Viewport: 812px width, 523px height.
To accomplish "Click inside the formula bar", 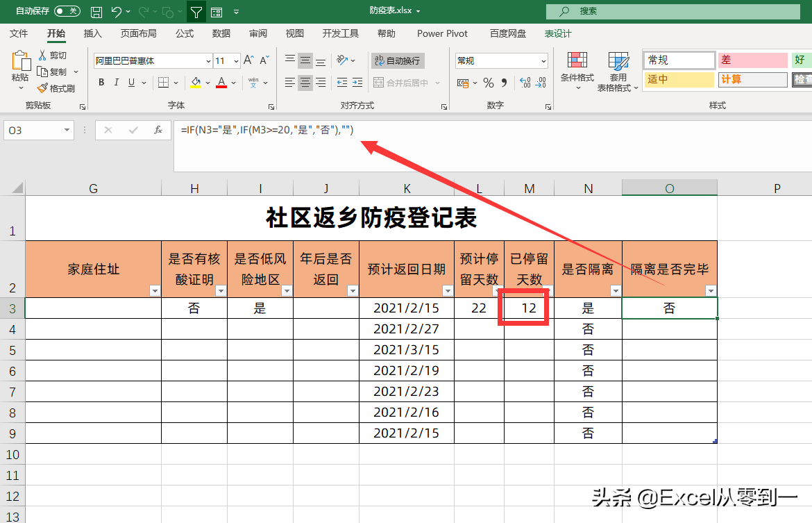I will (x=493, y=146).
